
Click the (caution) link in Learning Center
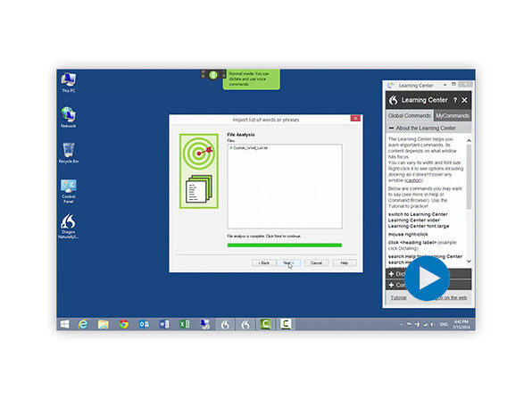coord(413,180)
